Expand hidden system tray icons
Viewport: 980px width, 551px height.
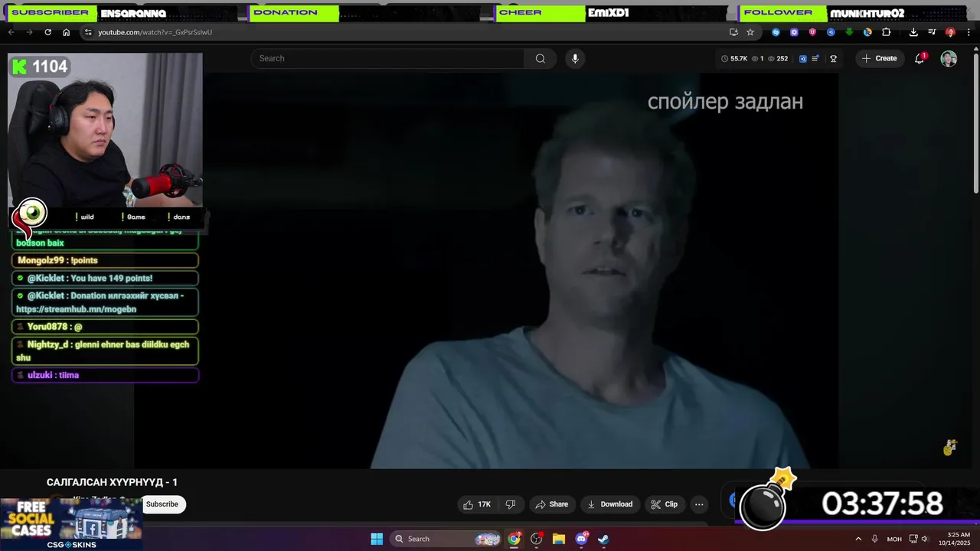(x=857, y=539)
